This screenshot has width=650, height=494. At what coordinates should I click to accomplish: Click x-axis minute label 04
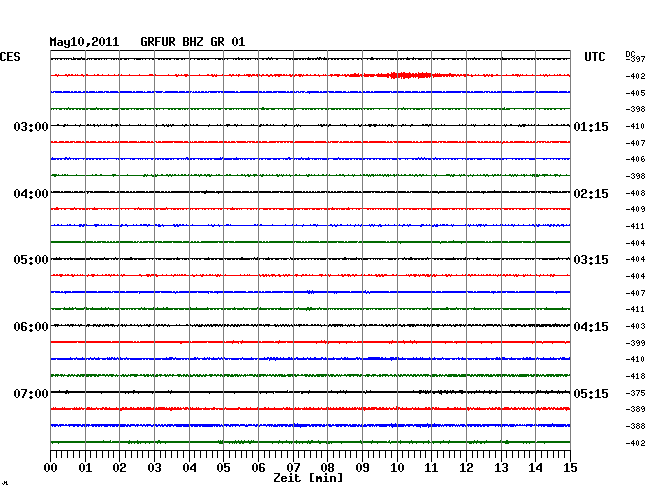pyautogui.click(x=189, y=467)
